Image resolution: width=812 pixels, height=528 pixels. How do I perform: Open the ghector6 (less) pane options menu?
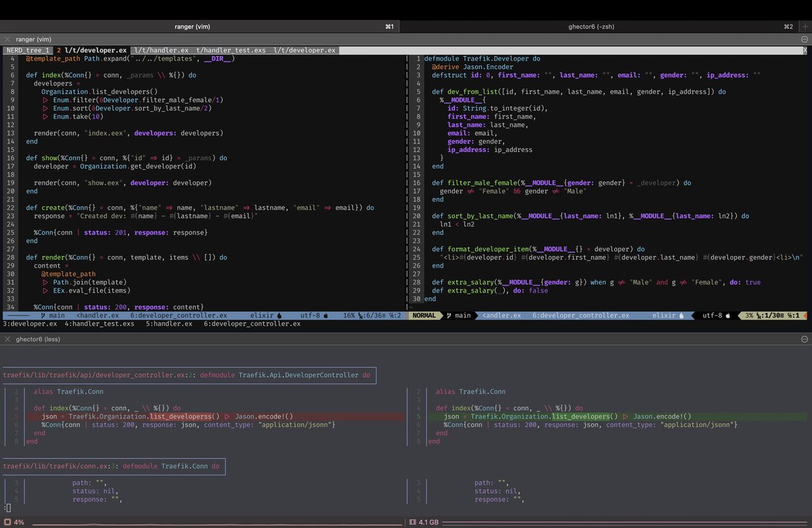[804, 338]
